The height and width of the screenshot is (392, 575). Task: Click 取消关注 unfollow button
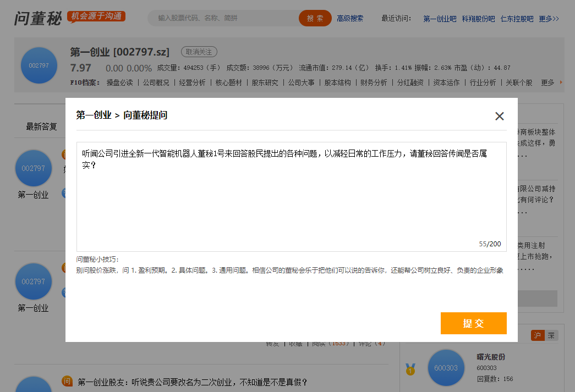pyautogui.click(x=199, y=52)
